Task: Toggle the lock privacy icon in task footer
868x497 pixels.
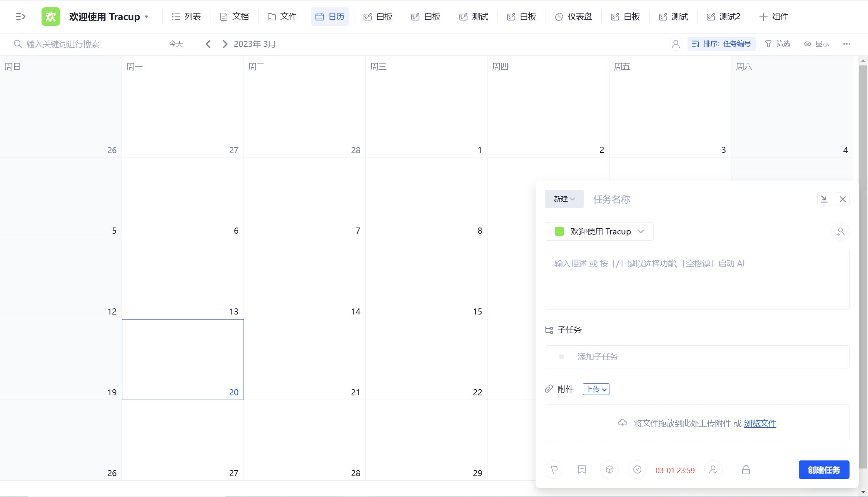Action: coord(746,470)
